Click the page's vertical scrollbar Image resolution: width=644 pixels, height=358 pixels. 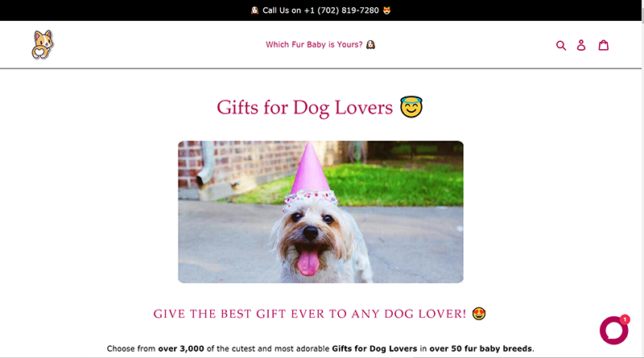[x=642, y=179]
